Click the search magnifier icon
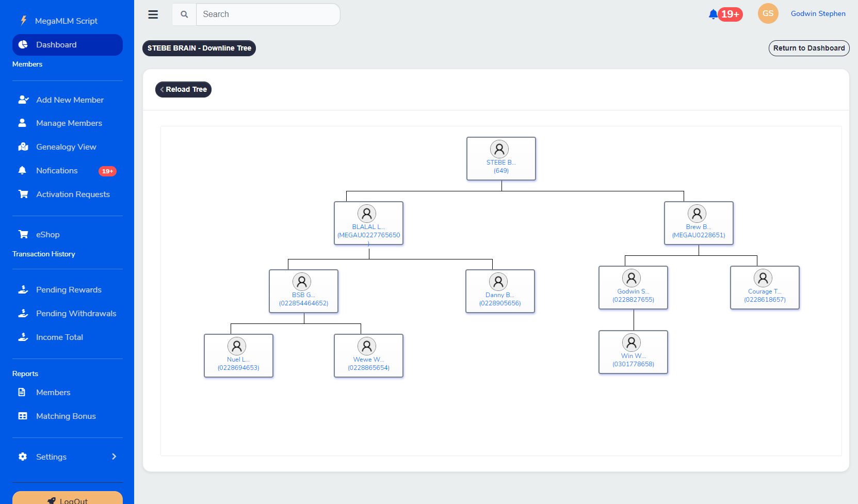The height and width of the screenshot is (504, 858). [184, 14]
